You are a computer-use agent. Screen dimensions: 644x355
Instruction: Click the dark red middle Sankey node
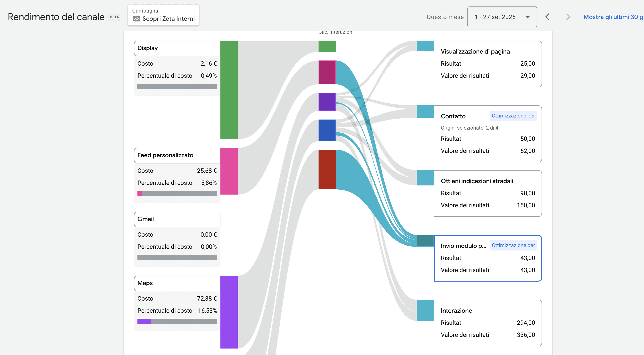327,170
